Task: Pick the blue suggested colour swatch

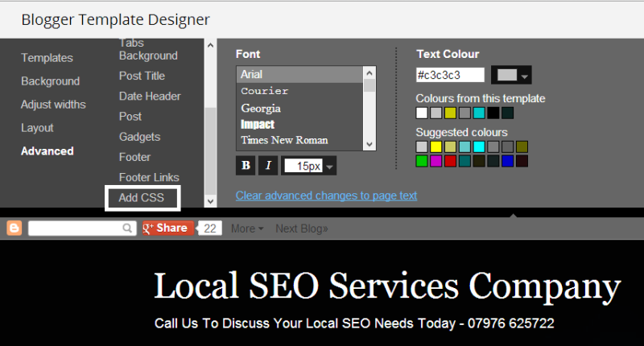Action: (x=508, y=161)
